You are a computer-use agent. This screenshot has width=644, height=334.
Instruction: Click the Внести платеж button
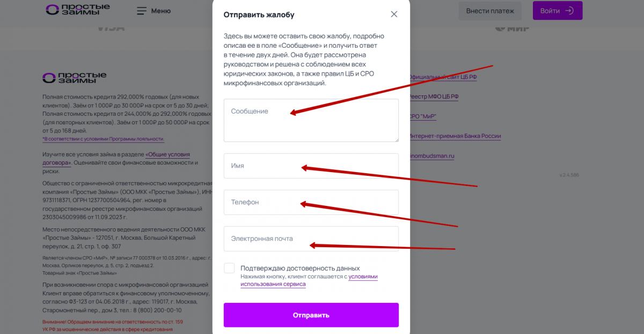[x=490, y=11]
